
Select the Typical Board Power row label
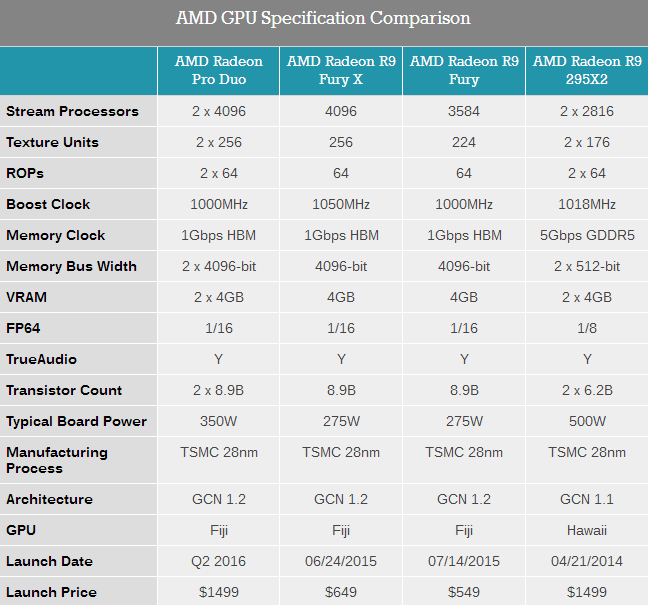[76, 421]
